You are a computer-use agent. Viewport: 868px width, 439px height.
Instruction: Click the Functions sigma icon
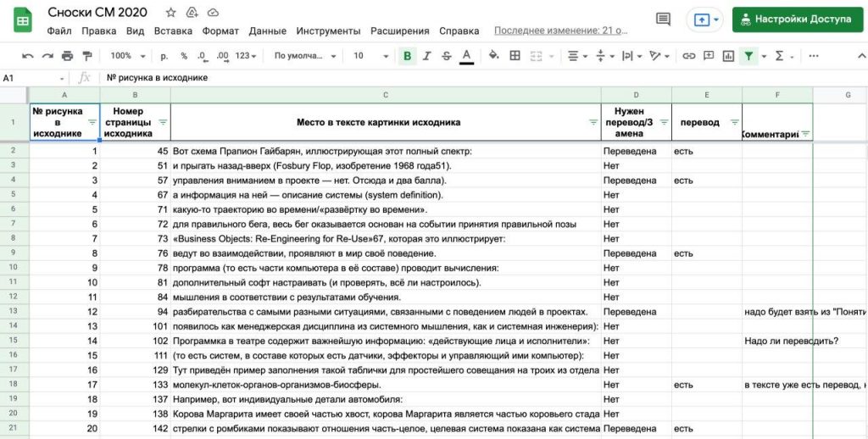[x=780, y=56]
